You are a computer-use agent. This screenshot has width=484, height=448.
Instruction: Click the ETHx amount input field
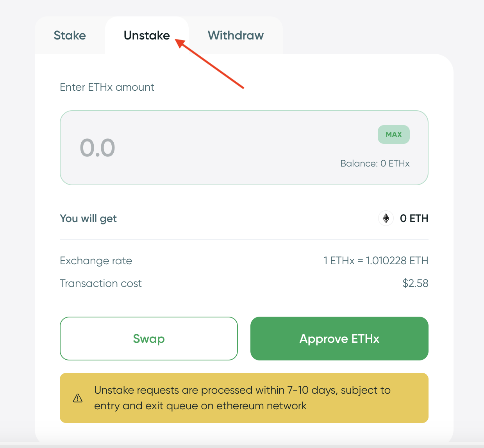(x=244, y=148)
